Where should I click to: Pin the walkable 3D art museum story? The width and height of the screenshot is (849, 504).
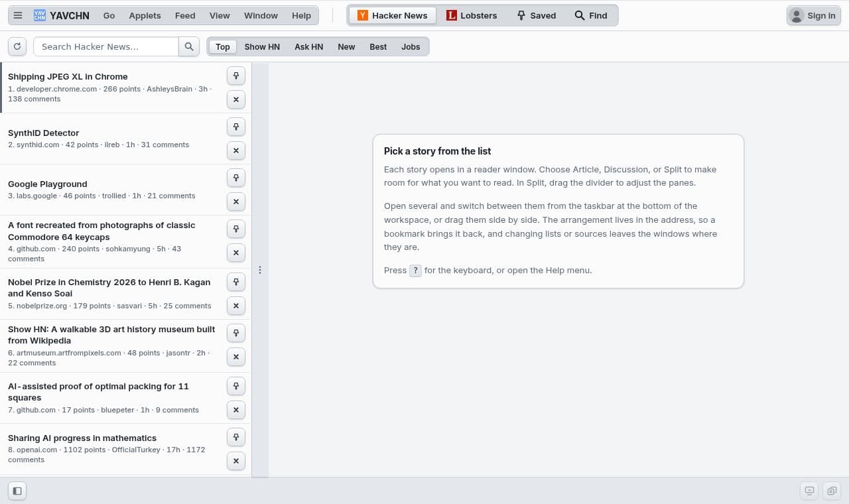click(236, 333)
